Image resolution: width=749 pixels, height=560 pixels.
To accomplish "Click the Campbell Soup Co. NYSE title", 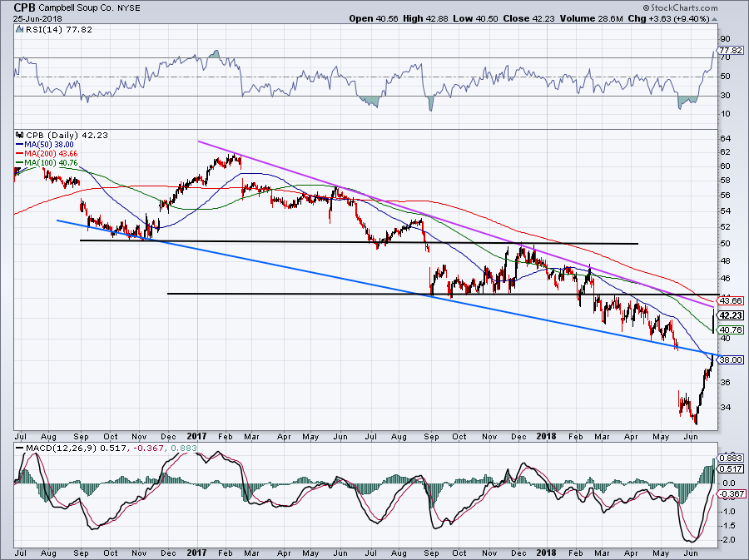I will click(89, 8).
